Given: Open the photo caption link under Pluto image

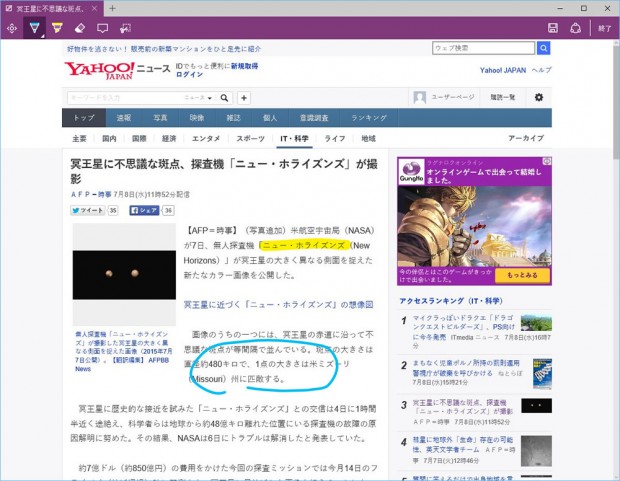Looking at the screenshot, I should click(x=123, y=351).
